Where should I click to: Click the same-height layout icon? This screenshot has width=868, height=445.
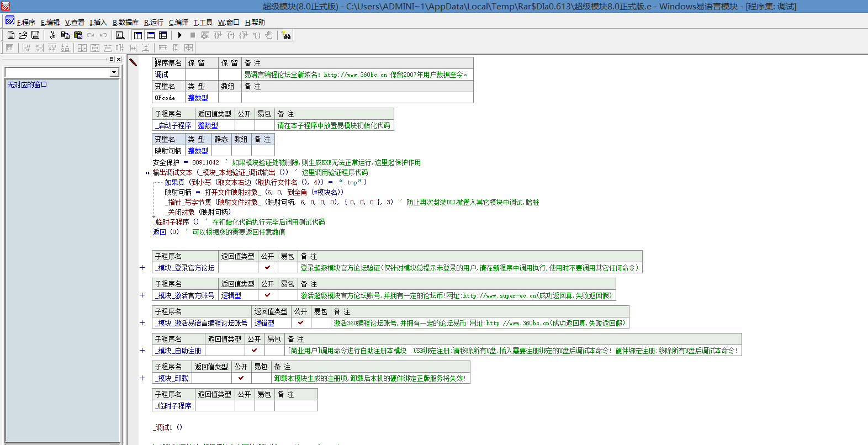176,48
